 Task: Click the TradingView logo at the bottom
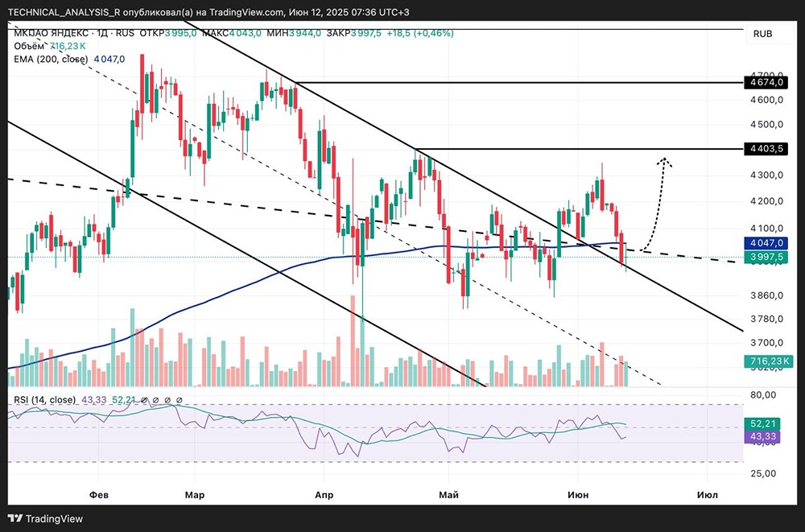pos(45,518)
